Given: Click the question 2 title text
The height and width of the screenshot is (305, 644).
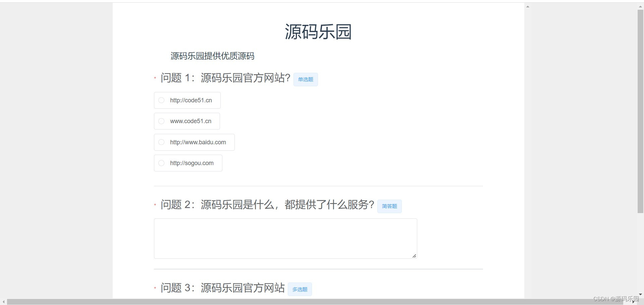Looking at the screenshot, I should (267, 205).
